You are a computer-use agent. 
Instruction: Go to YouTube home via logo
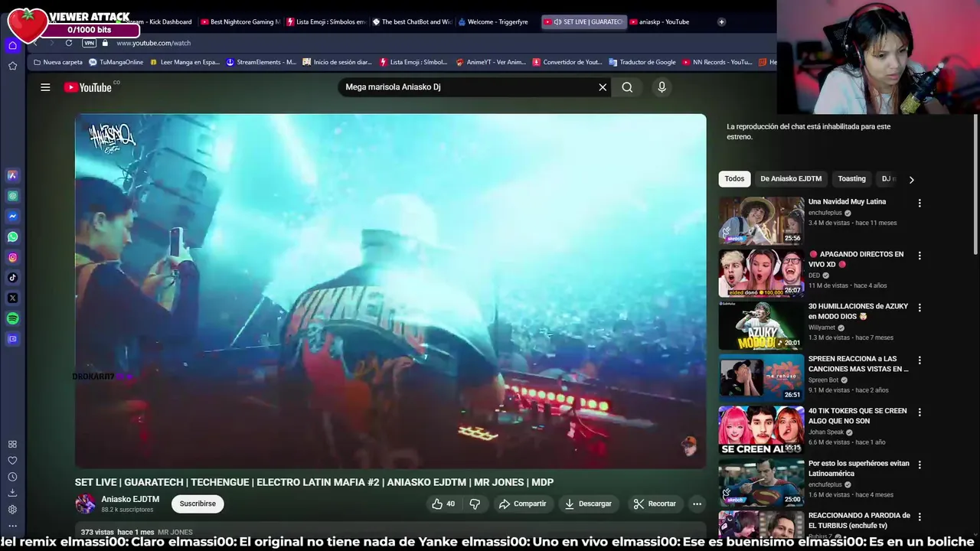[88, 87]
